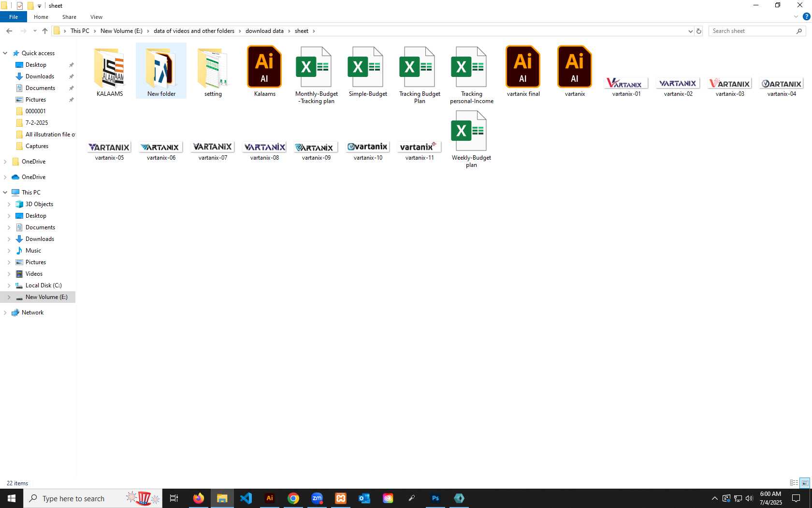Open address bar history dropdown
This screenshot has height=508, width=812.
(690, 31)
